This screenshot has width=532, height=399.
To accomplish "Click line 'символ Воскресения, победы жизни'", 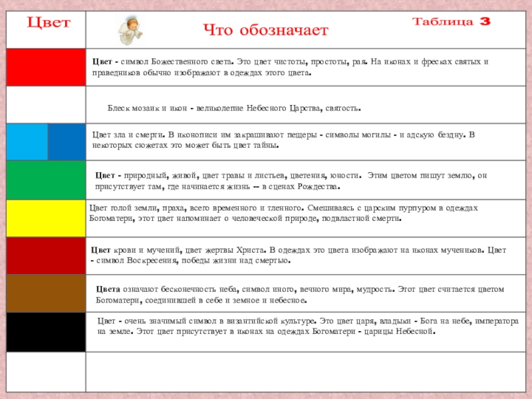I will pos(191,261).
